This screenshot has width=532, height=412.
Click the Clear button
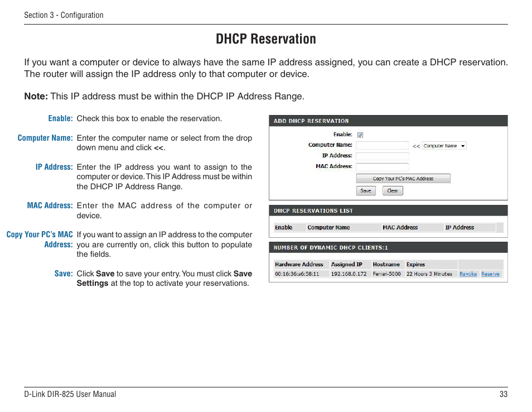(x=393, y=190)
